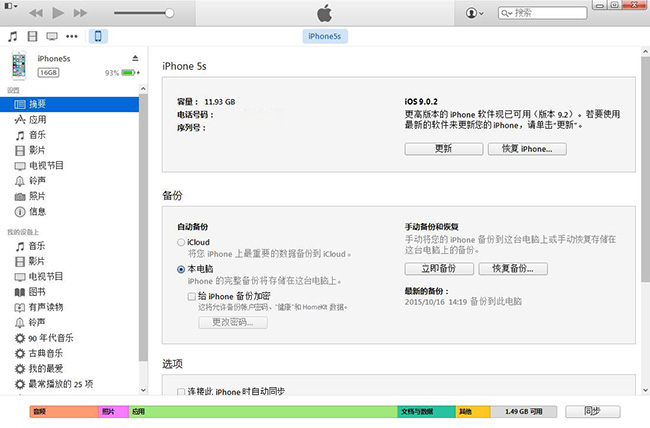Open 应用 (Apps) in the sidebar
The image size is (650, 428).
pyautogui.click(x=36, y=119)
